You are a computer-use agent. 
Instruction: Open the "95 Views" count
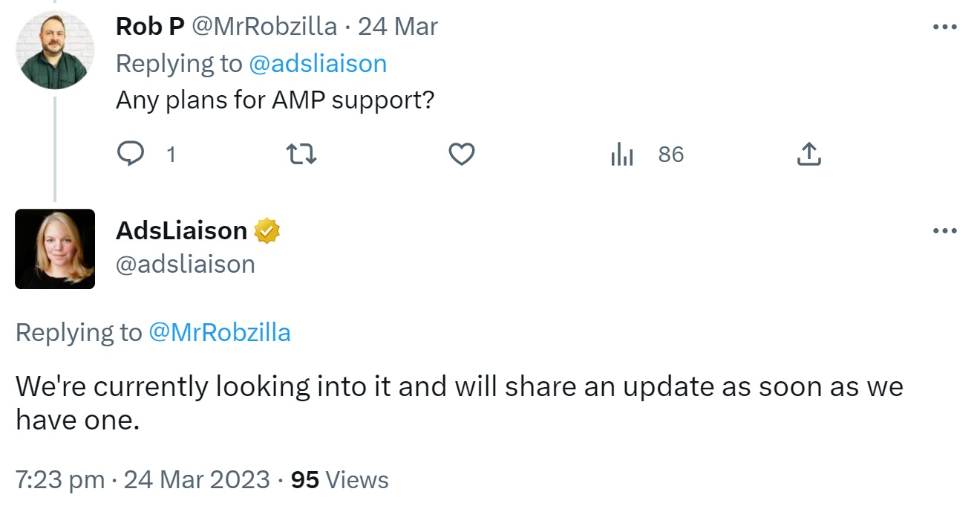pyautogui.click(x=339, y=480)
